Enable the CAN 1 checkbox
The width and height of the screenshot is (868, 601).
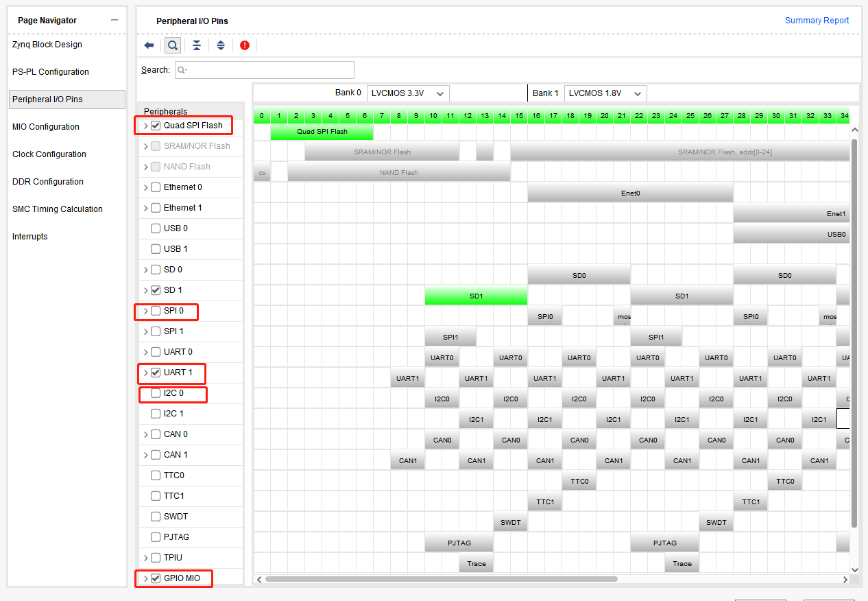pyautogui.click(x=156, y=455)
